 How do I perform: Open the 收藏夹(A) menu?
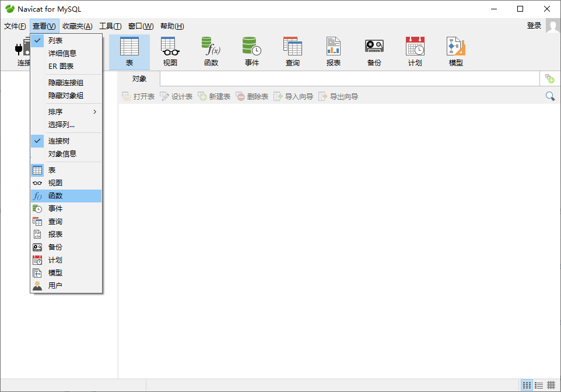[78, 26]
